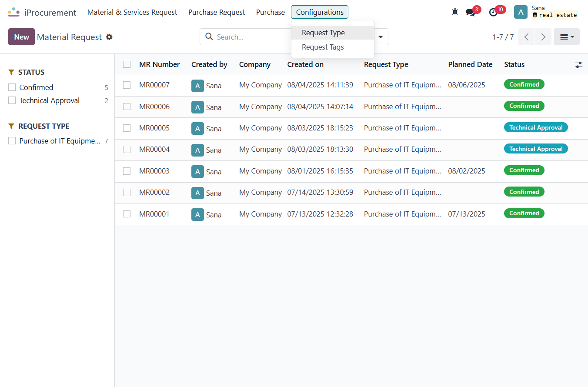The height and width of the screenshot is (387, 588).
Task: Click Sana's avatar on row MR00004
Action: click(x=197, y=150)
